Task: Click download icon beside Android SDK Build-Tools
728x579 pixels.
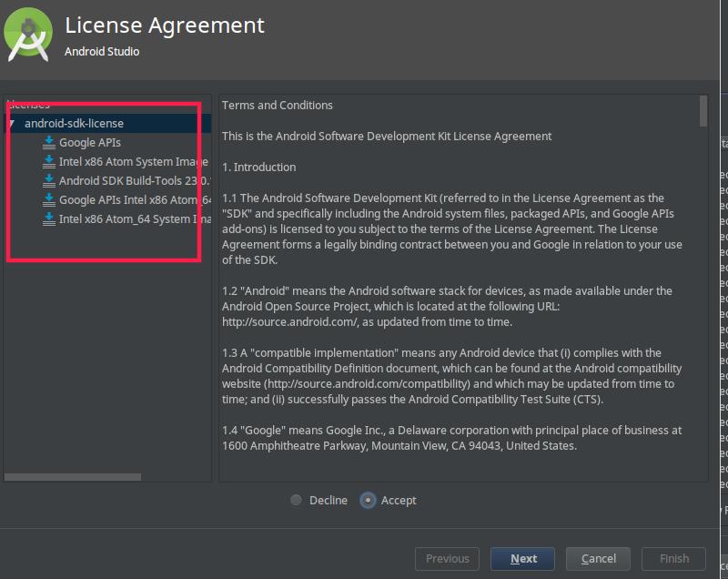Action: tap(49, 180)
